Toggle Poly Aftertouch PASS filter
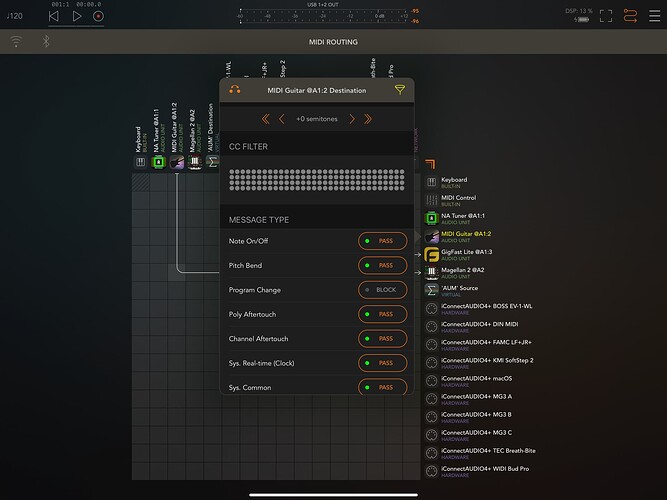Screen dimensions: 667x500 [382, 314]
